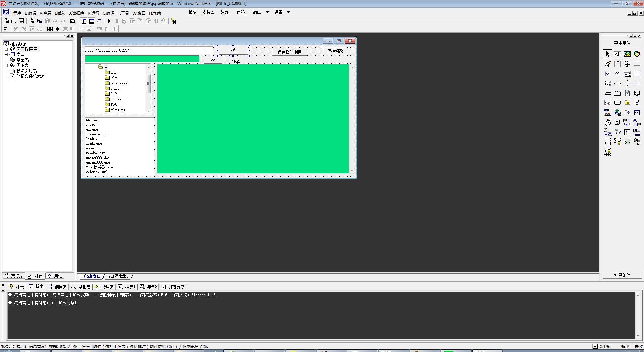Select the button component icon
This screenshot has width=644, height=352.
(x=637, y=64)
